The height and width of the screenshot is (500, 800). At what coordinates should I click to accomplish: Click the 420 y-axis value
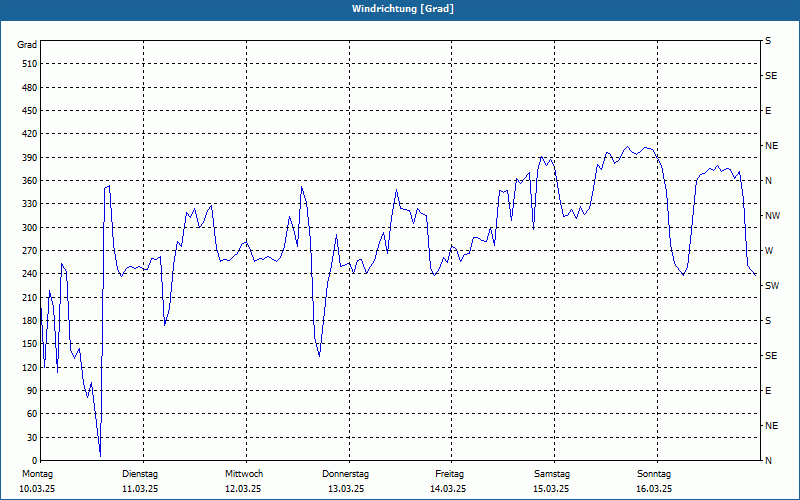coord(30,134)
